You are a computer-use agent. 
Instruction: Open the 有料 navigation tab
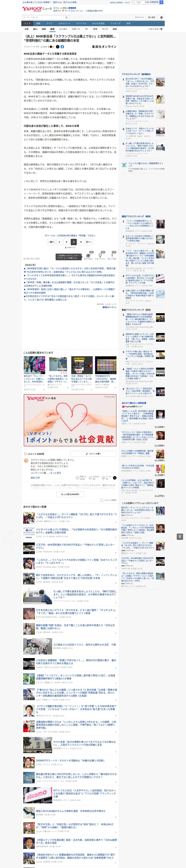click(128, 24)
